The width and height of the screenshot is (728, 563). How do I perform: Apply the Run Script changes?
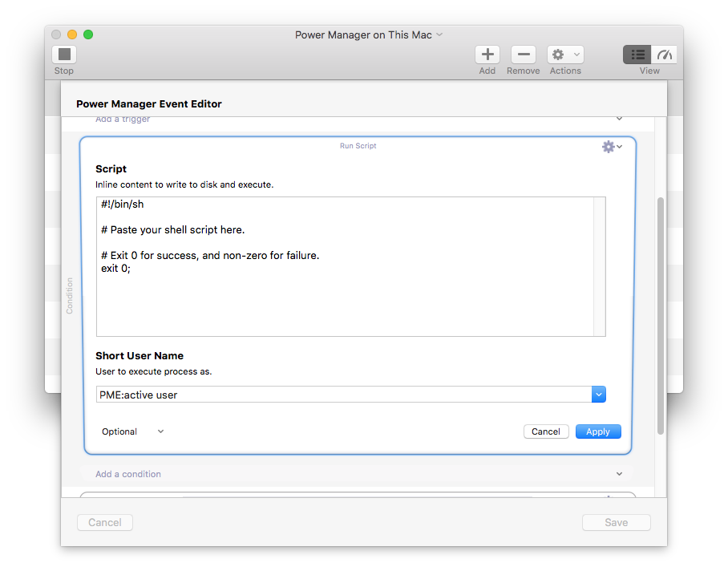point(598,431)
